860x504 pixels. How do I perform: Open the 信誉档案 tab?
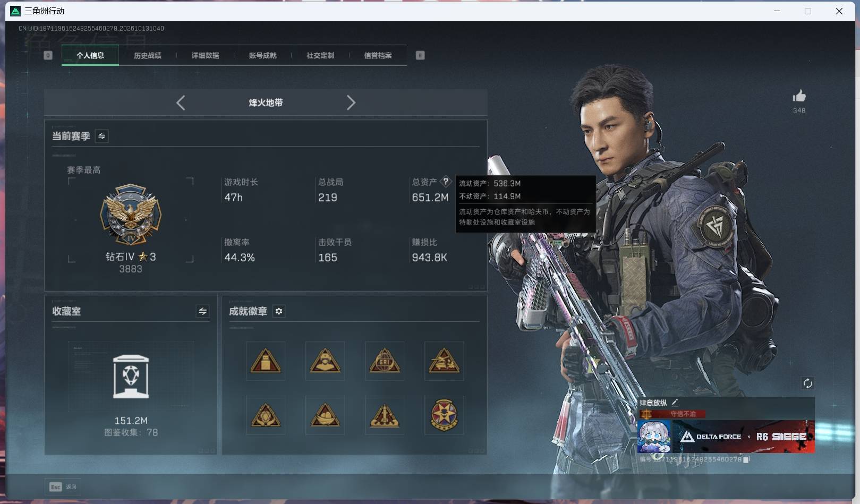[x=378, y=55]
